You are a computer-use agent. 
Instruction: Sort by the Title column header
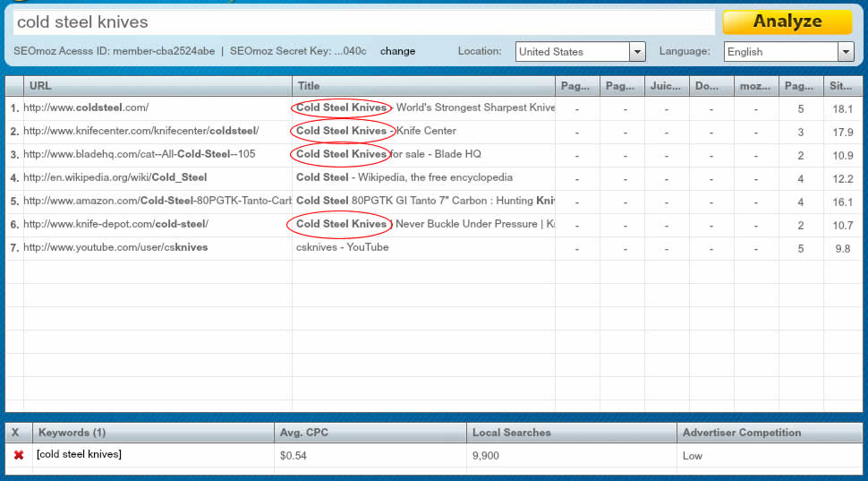point(423,86)
